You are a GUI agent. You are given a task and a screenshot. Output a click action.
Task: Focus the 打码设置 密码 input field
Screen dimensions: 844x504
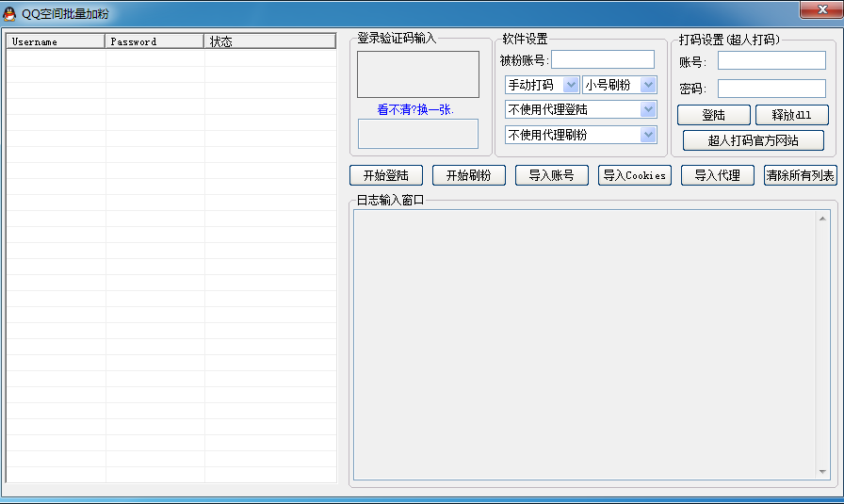tap(771, 89)
